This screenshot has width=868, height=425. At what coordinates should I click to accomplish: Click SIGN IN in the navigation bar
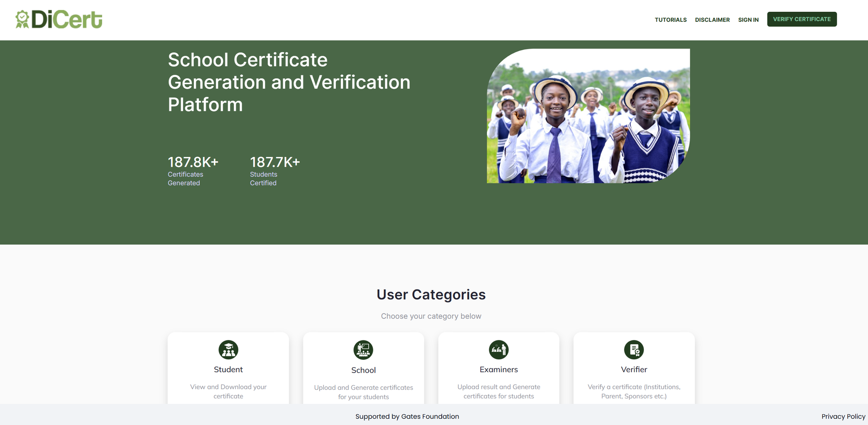(748, 19)
